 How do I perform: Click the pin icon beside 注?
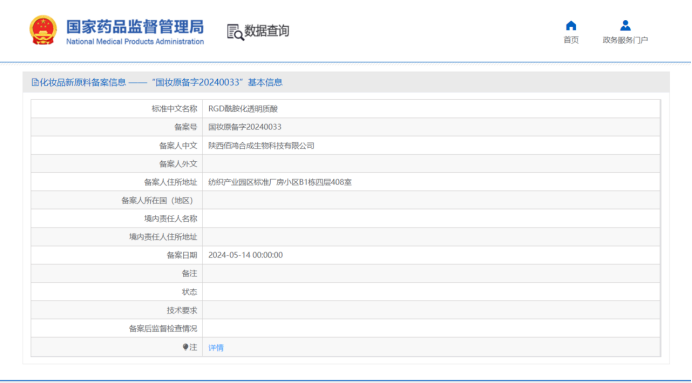[x=185, y=347]
